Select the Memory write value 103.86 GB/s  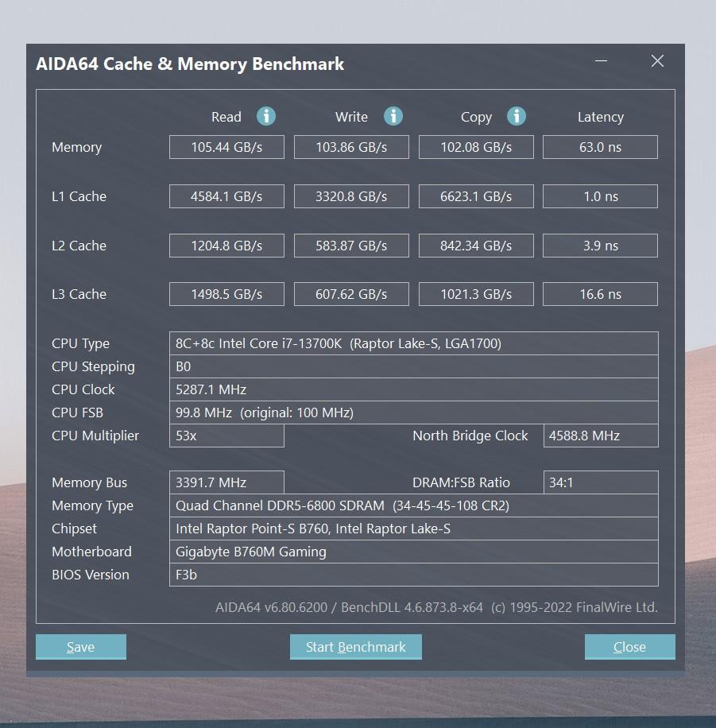(x=351, y=147)
